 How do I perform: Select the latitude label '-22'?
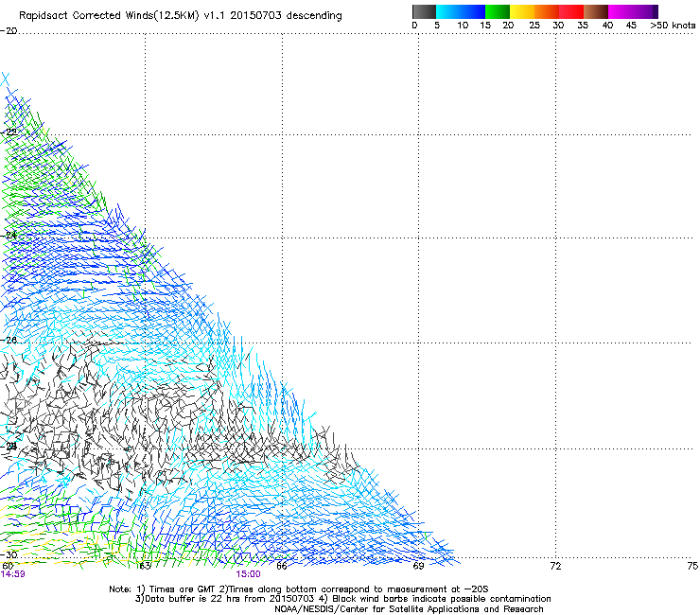(x=9, y=132)
